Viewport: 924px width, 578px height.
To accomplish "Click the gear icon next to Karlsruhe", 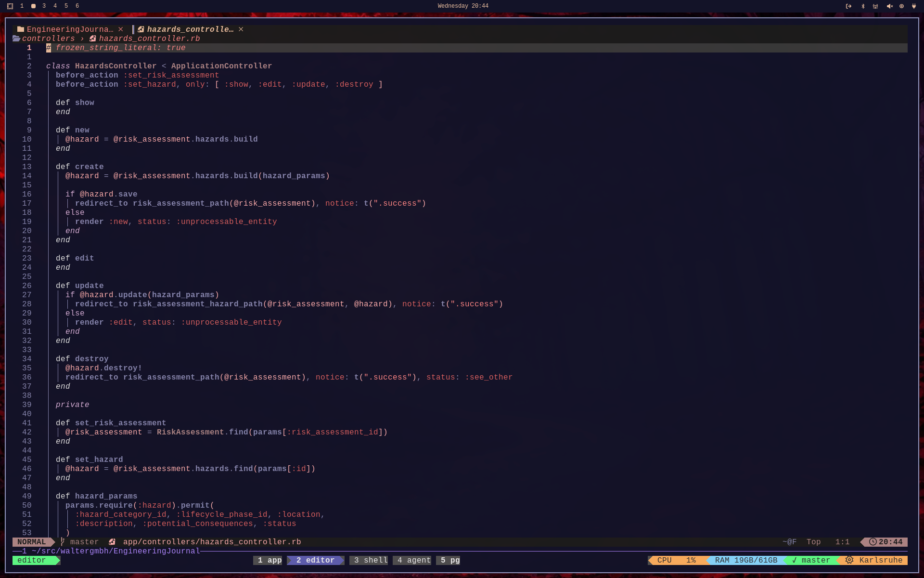I will click(849, 560).
